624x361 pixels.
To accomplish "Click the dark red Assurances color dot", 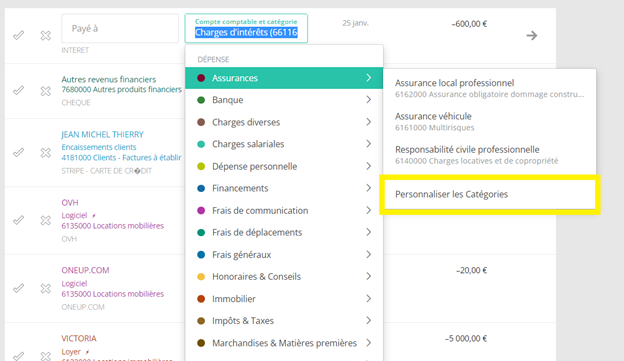I will [x=201, y=78].
